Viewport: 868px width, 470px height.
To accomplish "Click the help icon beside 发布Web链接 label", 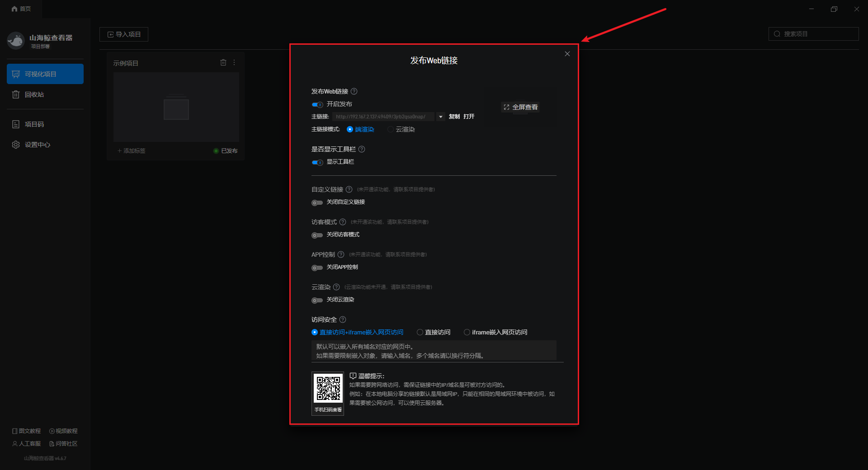I will click(354, 91).
